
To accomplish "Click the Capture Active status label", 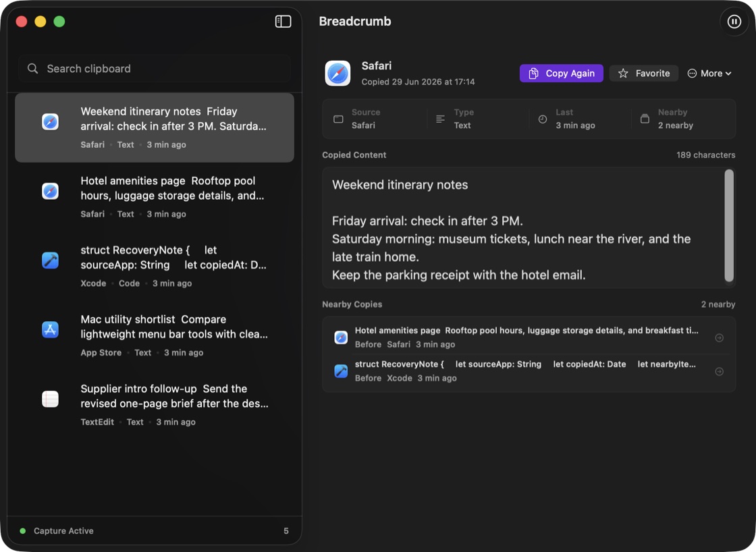I will (x=63, y=531).
